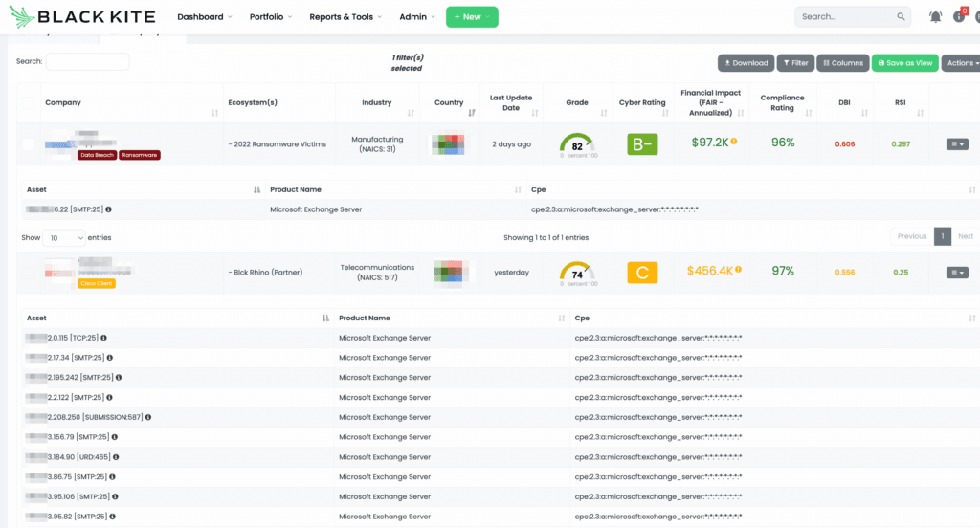The width and height of the screenshot is (980, 528).
Task: Sort by the Grade column arrows
Action: pos(602,112)
